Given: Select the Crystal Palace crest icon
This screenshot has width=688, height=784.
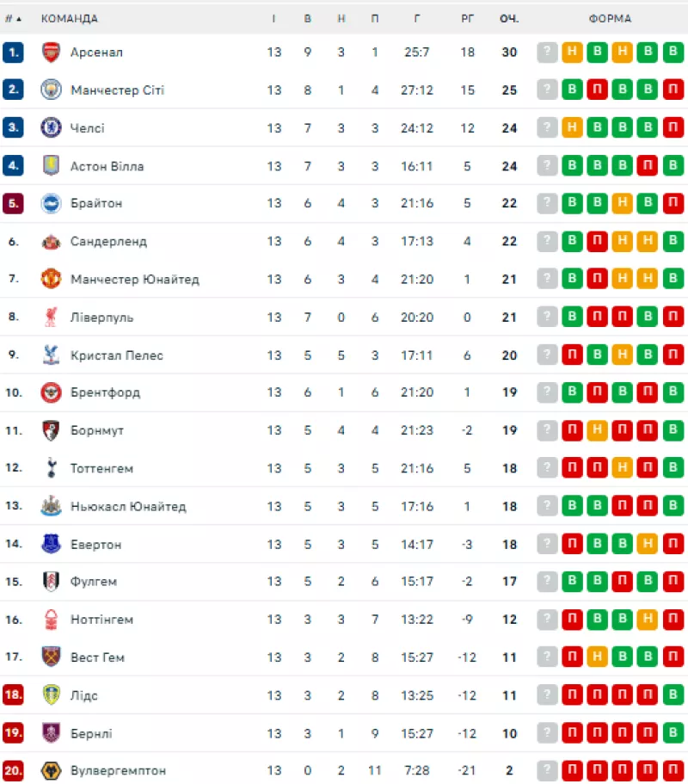Looking at the screenshot, I should coord(51,355).
